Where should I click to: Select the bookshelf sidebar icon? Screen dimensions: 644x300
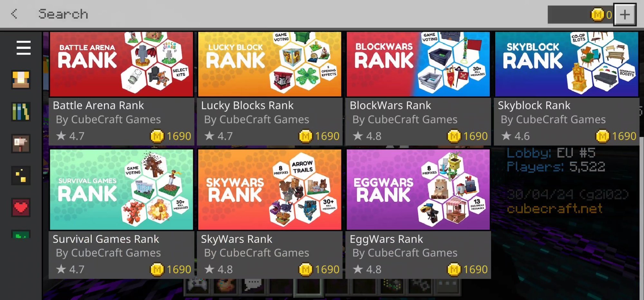pos(21,112)
